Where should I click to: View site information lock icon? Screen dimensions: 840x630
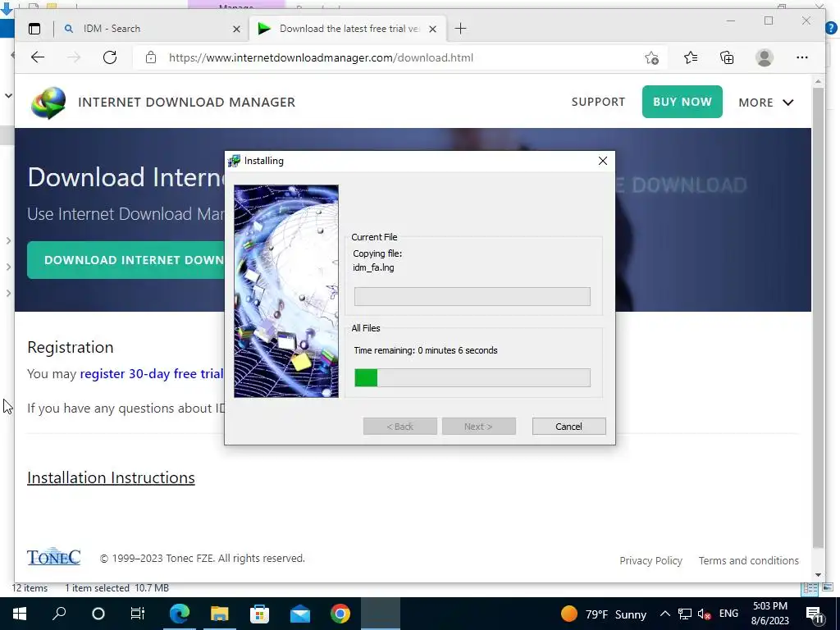coord(151,57)
